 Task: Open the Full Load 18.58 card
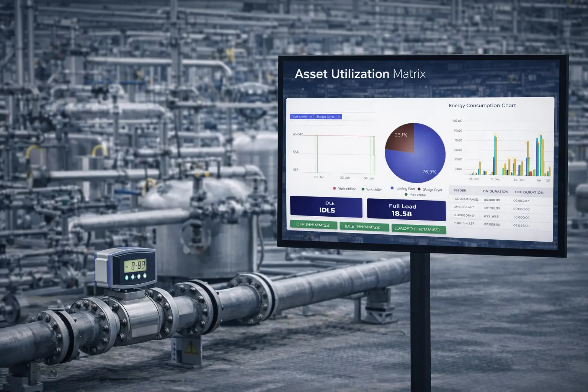[x=406, y=210]
